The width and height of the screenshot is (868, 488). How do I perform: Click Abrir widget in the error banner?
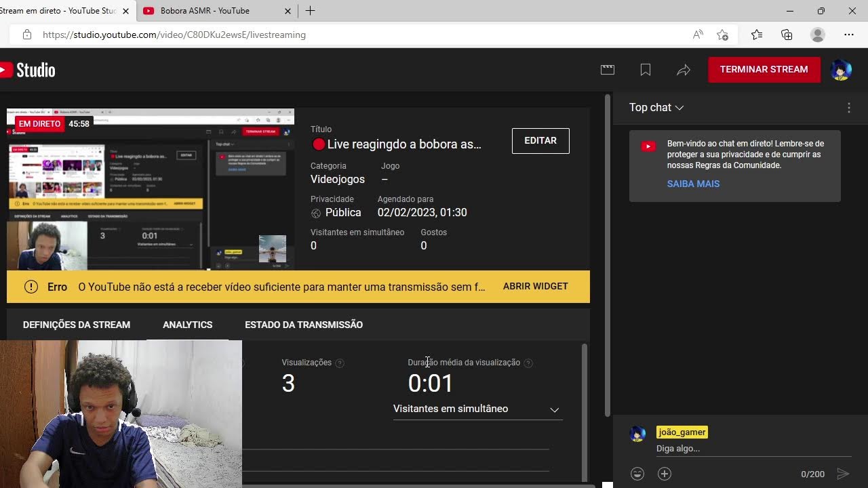[536, 286]
